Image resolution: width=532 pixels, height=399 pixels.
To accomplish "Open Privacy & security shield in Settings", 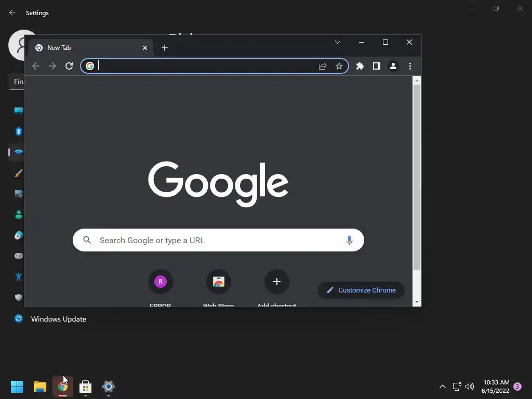I will [x=19, y=298].
